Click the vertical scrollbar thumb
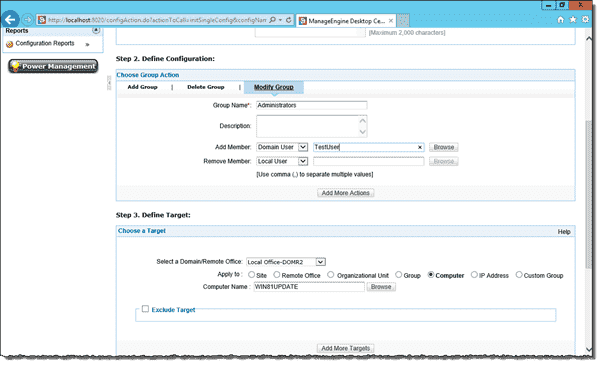This screenshot has height=365, width=600. coord(589,195)
